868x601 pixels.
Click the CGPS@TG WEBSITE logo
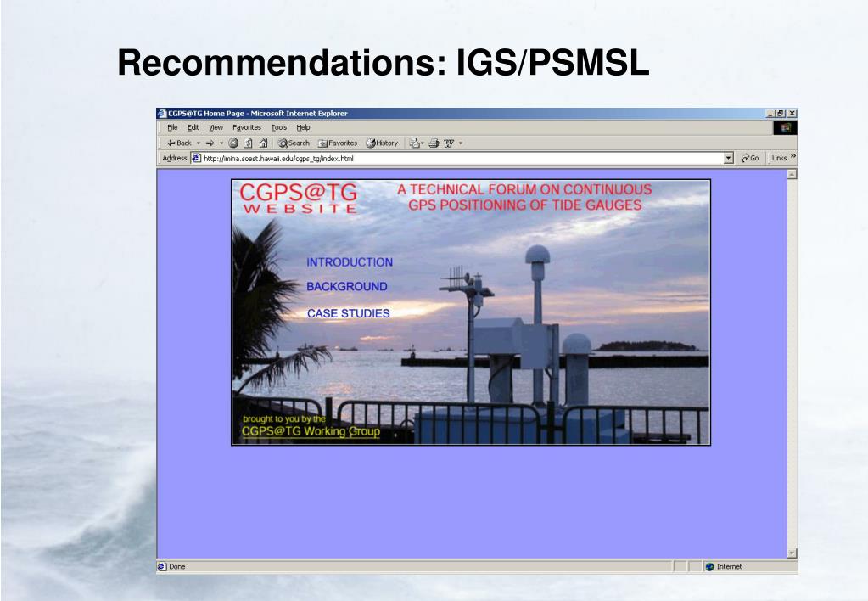coord(299,199)
